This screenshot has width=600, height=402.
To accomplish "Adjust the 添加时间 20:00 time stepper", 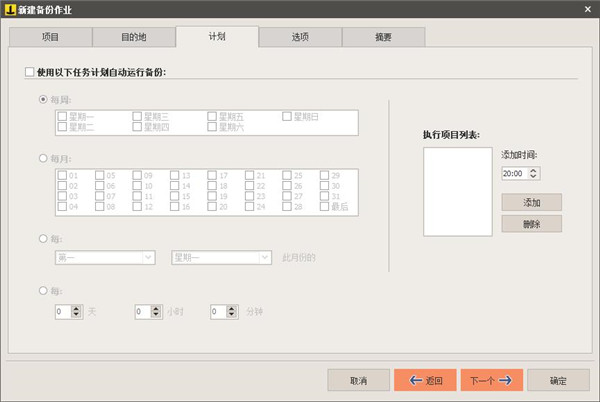I will coord(533,173).
